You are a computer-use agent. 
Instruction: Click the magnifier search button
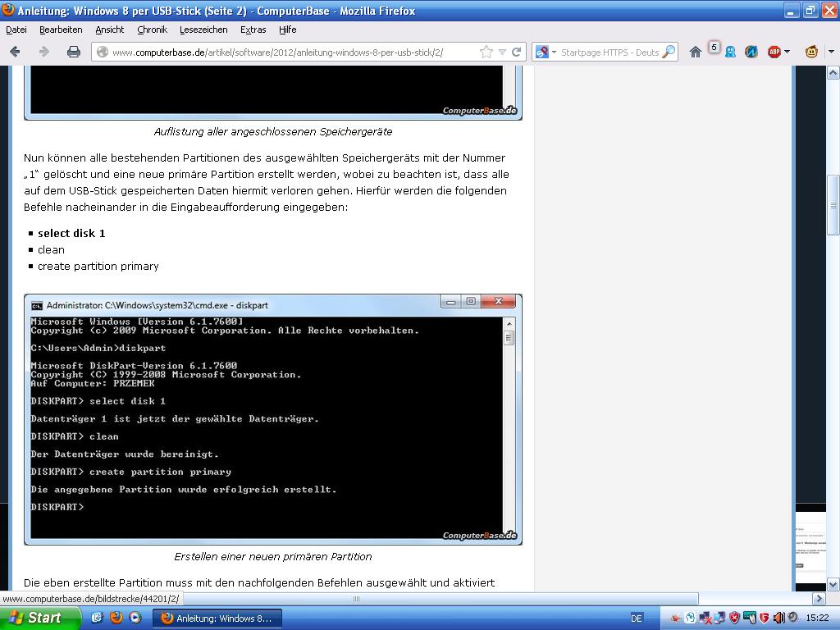tap(669, 52)
